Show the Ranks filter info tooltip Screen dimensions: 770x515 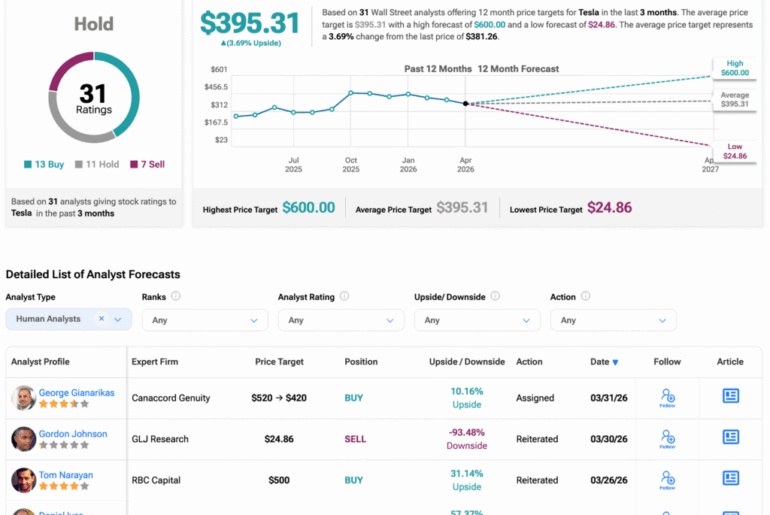(x=176, y=296)
